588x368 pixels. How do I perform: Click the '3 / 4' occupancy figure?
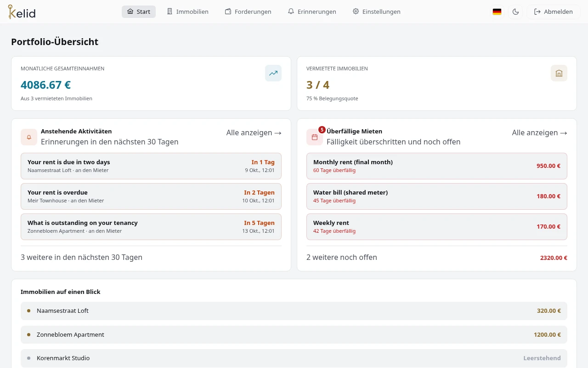pos(318,85)
